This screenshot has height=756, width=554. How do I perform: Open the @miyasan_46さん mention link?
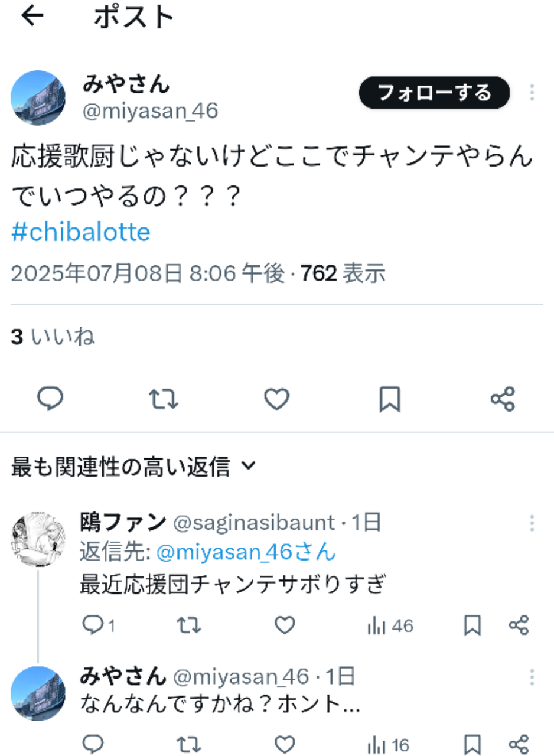tap(246, 553)
